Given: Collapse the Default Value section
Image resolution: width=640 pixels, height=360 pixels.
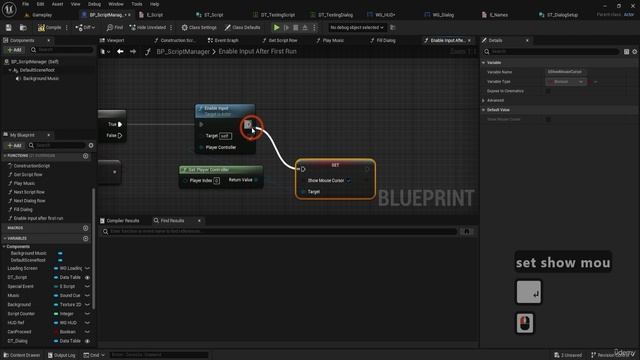Looking at the screenshot, I should (x=484, y=110).
